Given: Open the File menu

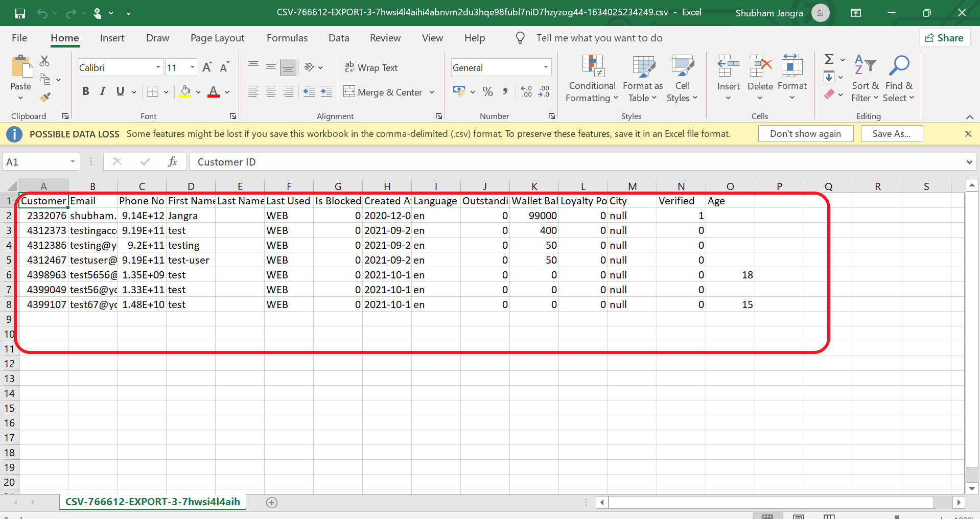Looking at the screenshot, I should click(19, 38).
